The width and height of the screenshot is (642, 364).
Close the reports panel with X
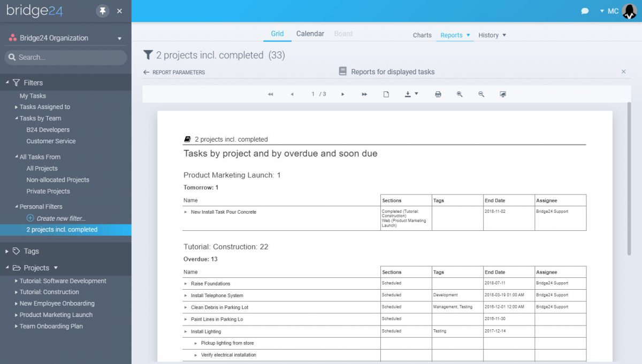[x=623, y=72]
